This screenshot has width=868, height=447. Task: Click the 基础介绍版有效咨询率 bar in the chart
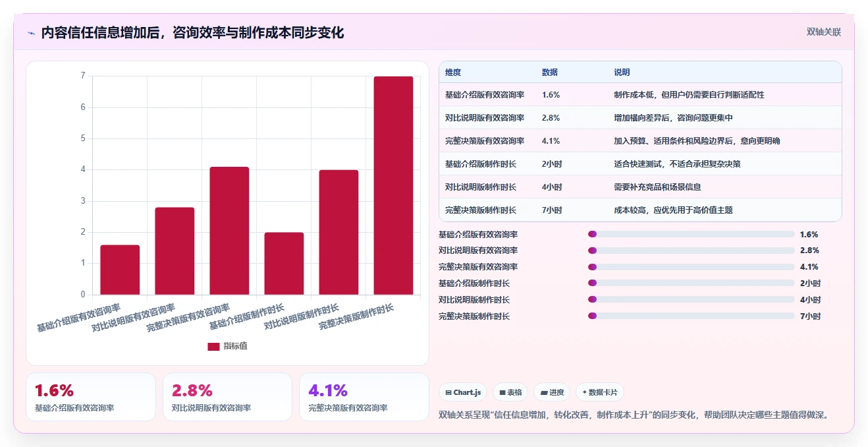120,270
